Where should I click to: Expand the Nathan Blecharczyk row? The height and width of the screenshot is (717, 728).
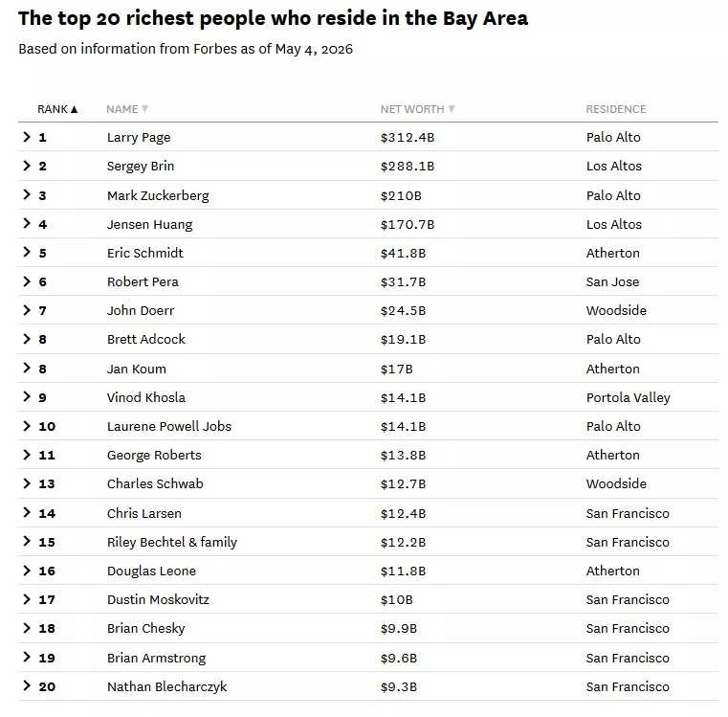point(27,685)
